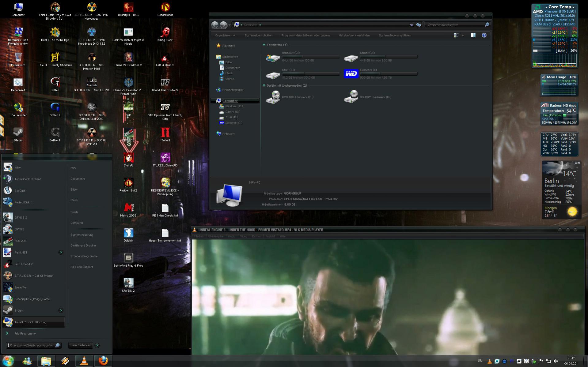The width and height of the screenshot is (588, 367).
Task: Open the view options dropdown arrow in Explorer
Action: (x=463, y=35)
